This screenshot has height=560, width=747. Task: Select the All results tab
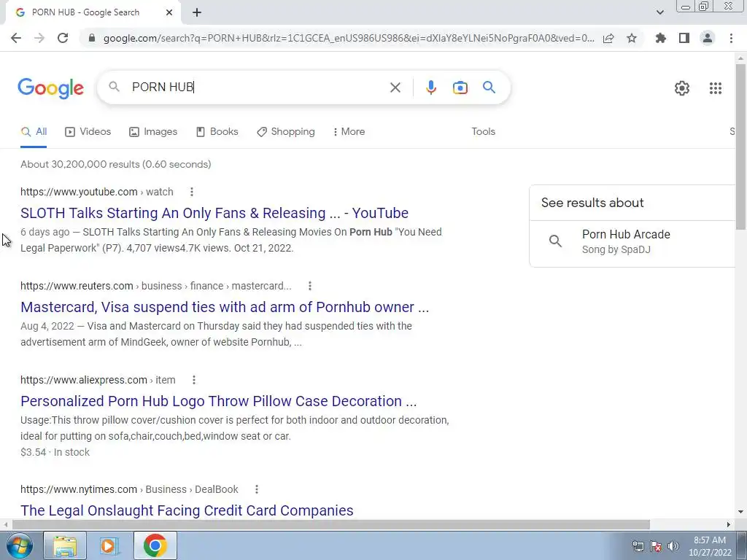pos(34,132)
